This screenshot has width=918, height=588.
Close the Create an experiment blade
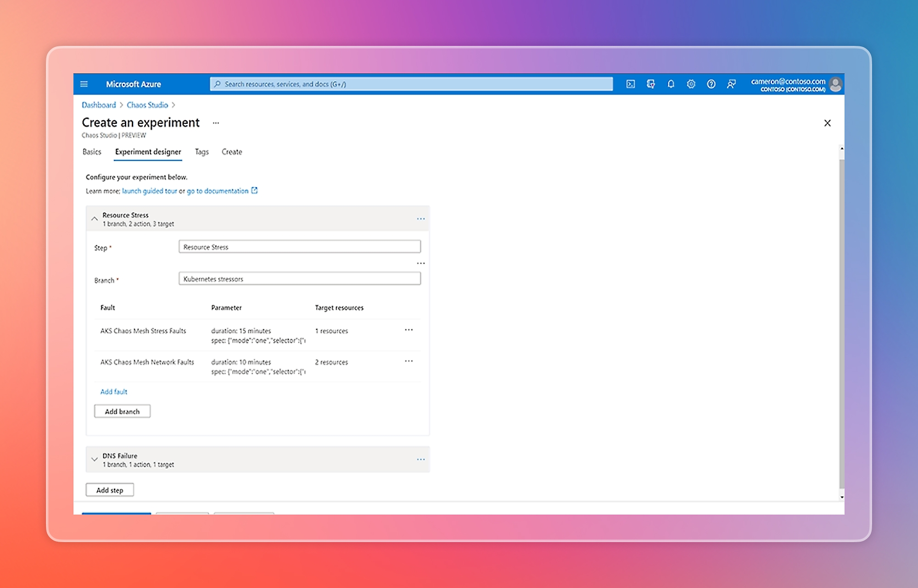point(828,123)
